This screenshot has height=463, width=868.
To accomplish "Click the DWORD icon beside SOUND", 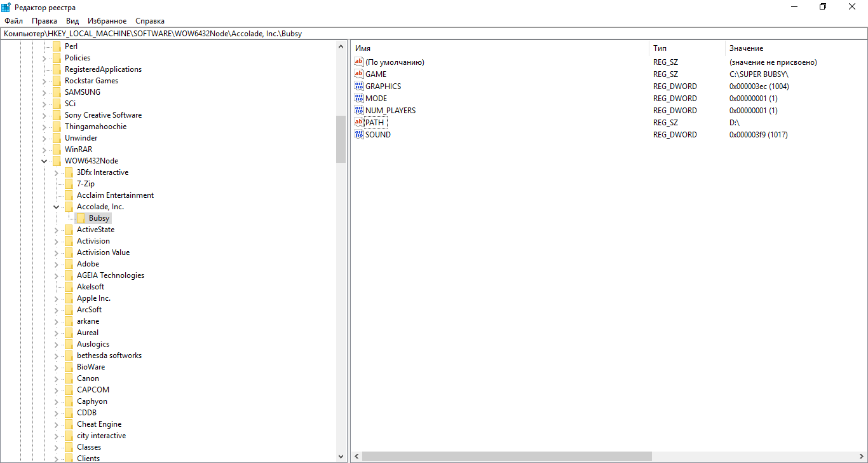I will click(x=358, y=134).
